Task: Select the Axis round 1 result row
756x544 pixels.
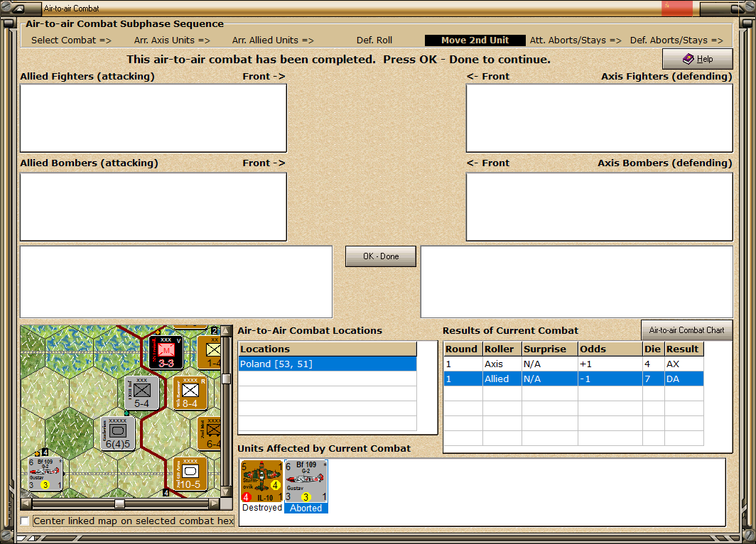Action: [573, 364]
